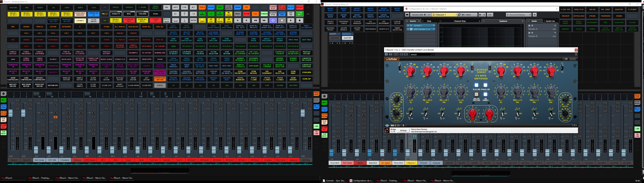This screenshot has width=644, height=183.
Task: Click the Read automation R button in plugin
Action: (395, 54)
